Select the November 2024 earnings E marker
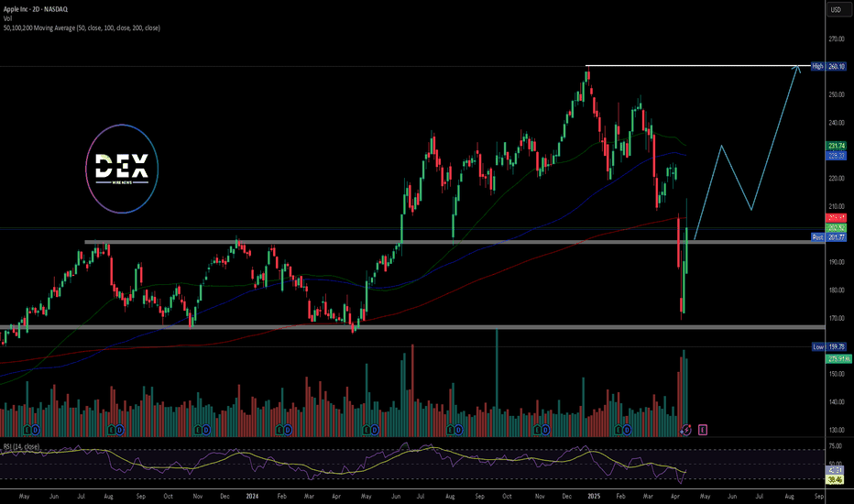The image size is (854, 504). (538, 430)
